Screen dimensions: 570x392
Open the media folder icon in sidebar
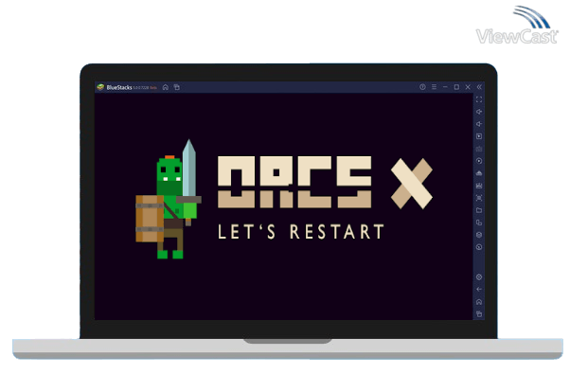[479, 210]
